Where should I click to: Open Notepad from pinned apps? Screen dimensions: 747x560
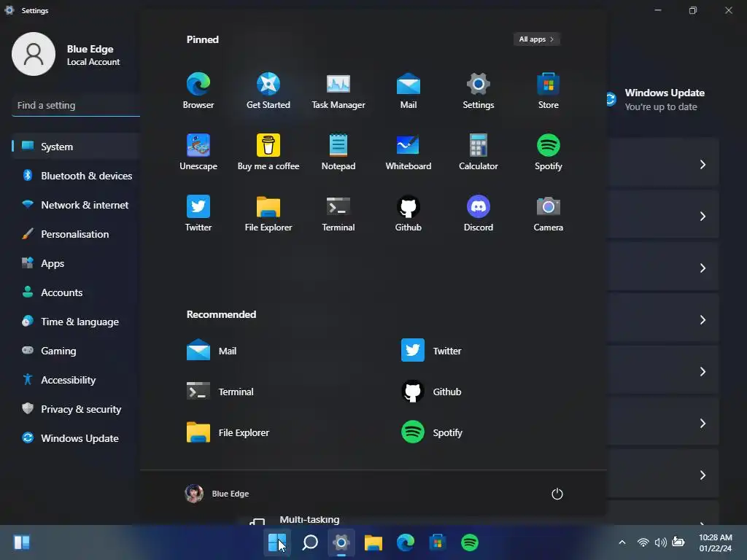(338, 152)
